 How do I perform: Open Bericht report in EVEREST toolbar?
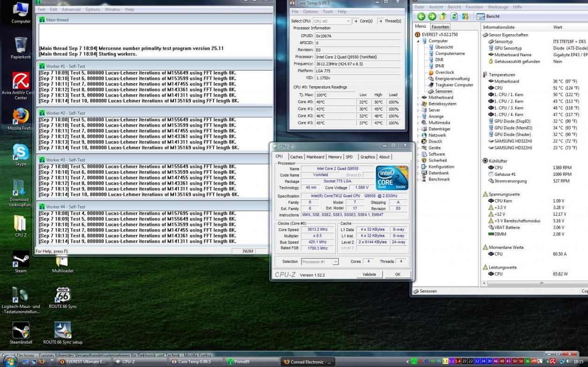[x=489, y=16]
